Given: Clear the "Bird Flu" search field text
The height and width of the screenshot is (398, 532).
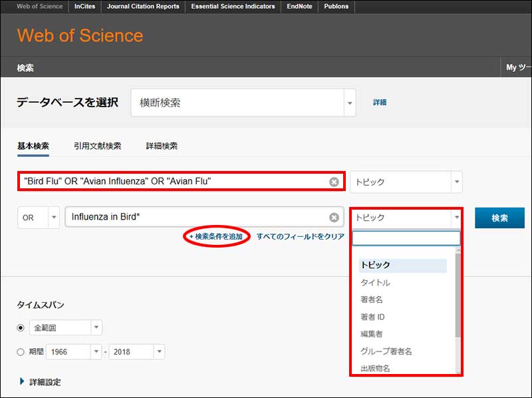Looking at the screenshot, I should click(334, 182).
